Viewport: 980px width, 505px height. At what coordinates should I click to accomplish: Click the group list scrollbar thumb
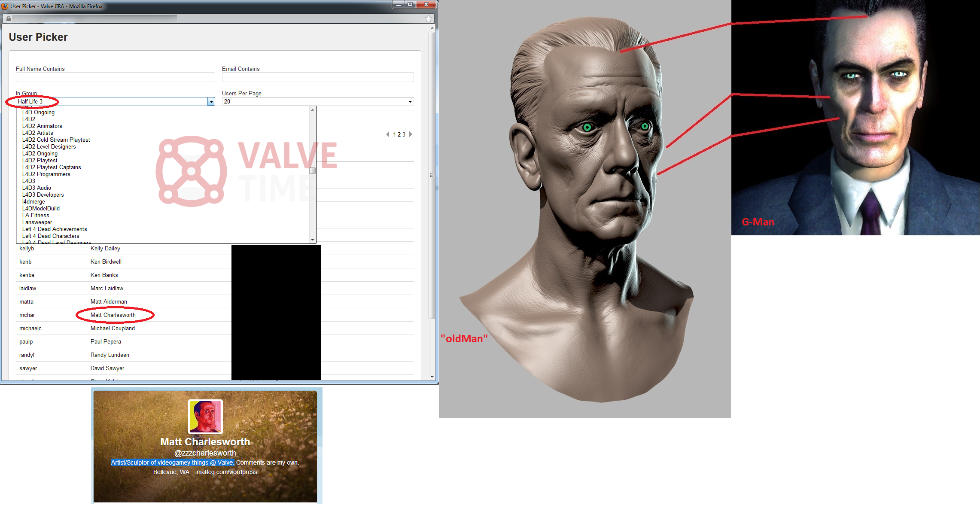(x=313, y=171)
